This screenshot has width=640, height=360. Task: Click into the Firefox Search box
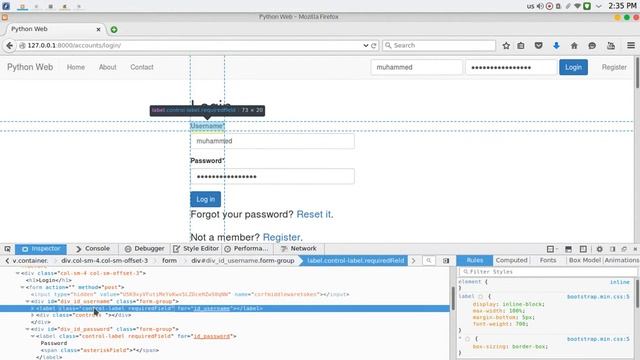coord(439,45)
